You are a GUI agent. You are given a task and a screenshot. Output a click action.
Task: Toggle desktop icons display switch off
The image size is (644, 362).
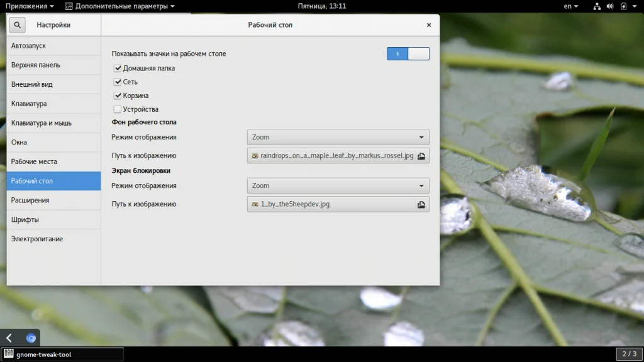[x=408, y=54]
